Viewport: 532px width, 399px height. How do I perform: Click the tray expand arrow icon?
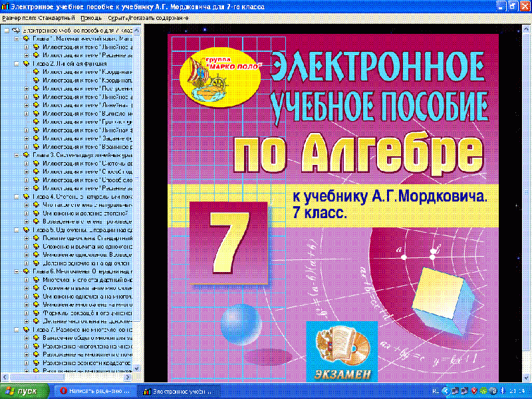pyautogui.click(x=446, y=391)
